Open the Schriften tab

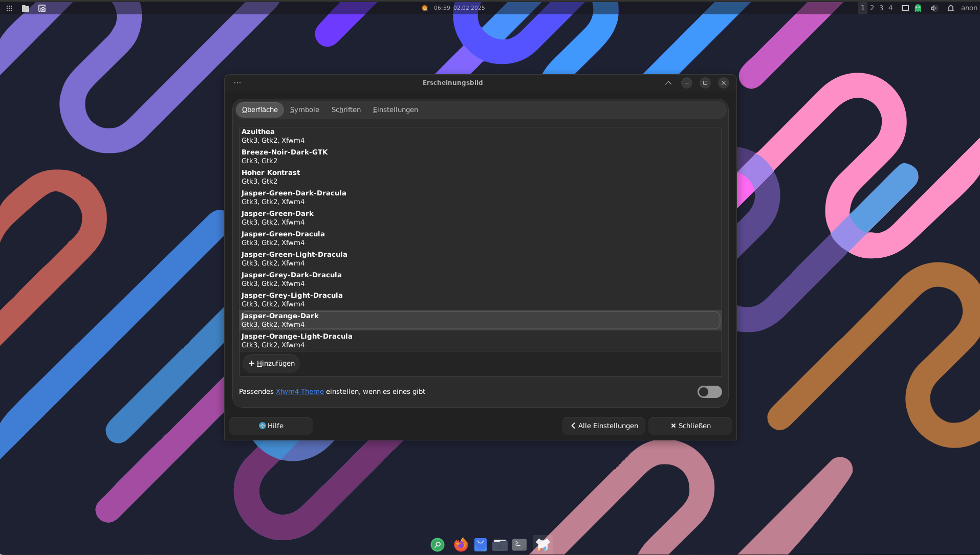tap(346, 109)
